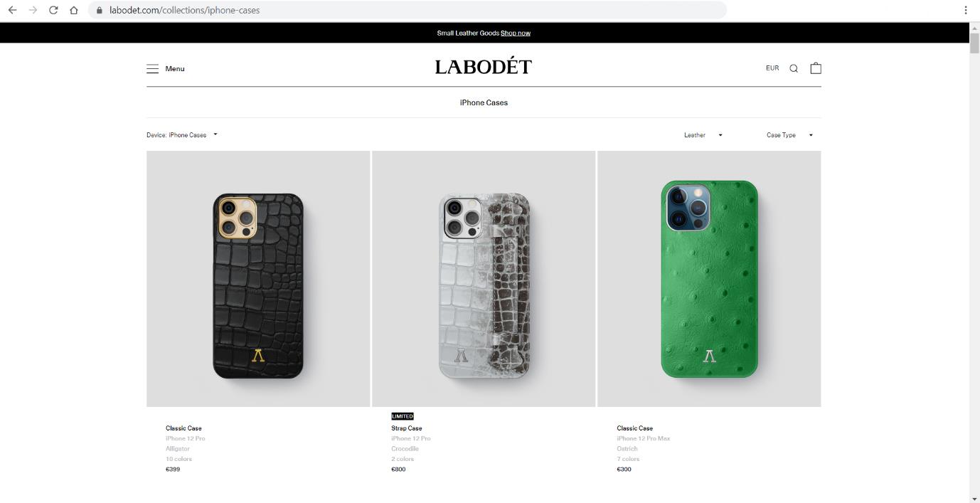Expand the Device: iPhone Cases dropdown
This screenshot has height=503, width=980.
point(182,134)
